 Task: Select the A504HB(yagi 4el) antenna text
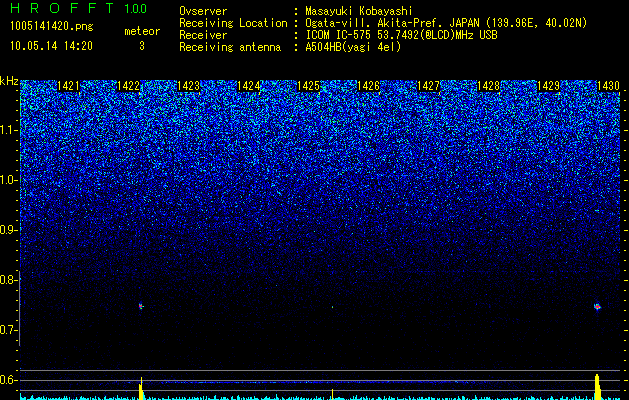pos(353,47)
